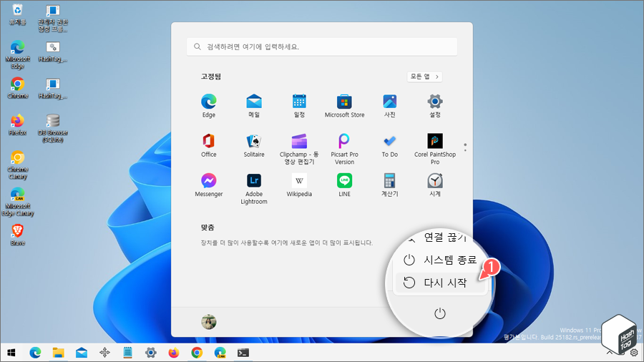Select Microsoft Edge Canary desktop shortcut
Image resolution: width=644 pixels, height=362 pixels.
coord(17,202)
